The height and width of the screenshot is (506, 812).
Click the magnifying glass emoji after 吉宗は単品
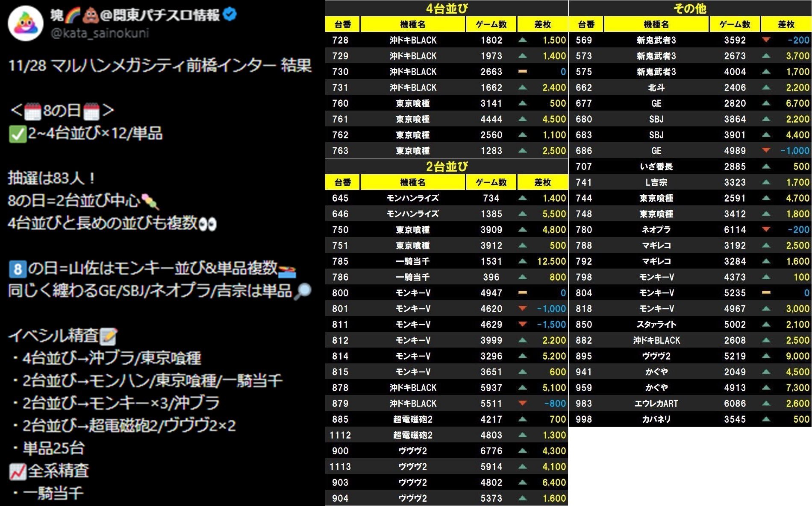click(303, 291)
